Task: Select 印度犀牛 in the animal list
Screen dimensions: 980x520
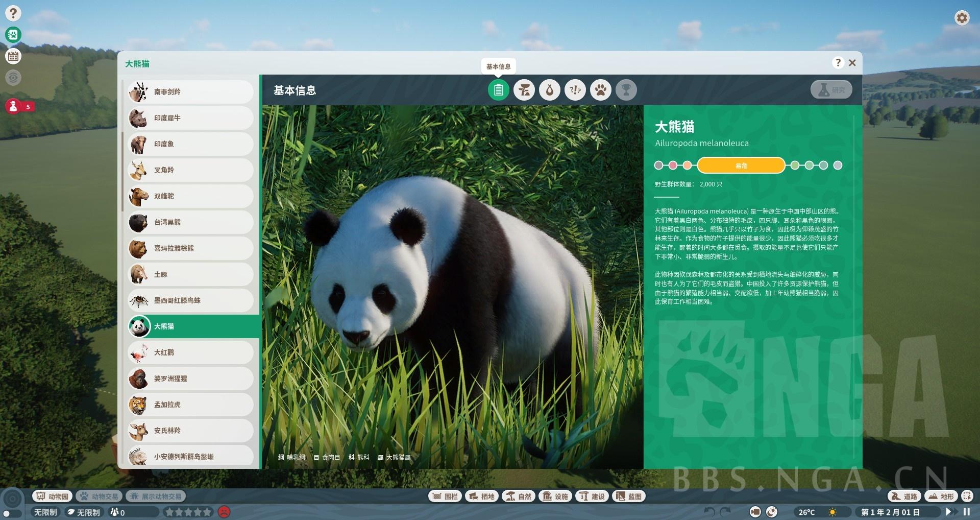Action: [x=190, y=118]
